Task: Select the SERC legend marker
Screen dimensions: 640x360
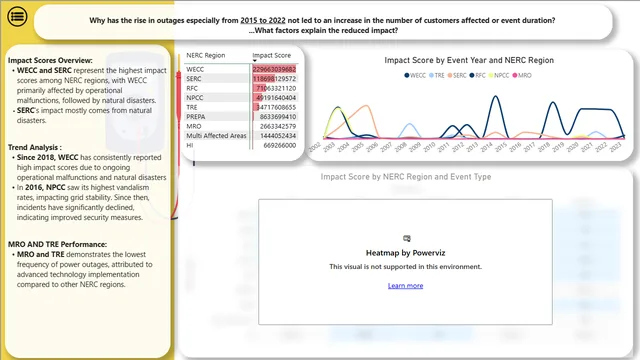Action: (450, 76)
